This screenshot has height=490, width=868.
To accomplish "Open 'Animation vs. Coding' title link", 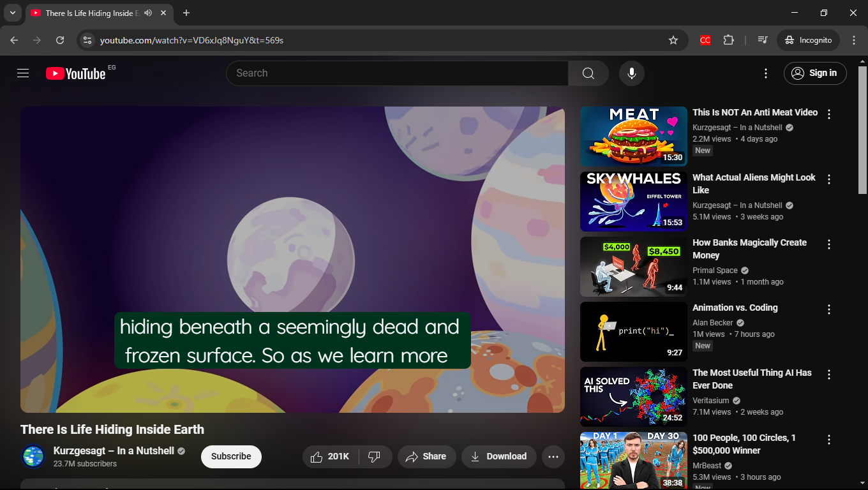I will coord(735,308).
